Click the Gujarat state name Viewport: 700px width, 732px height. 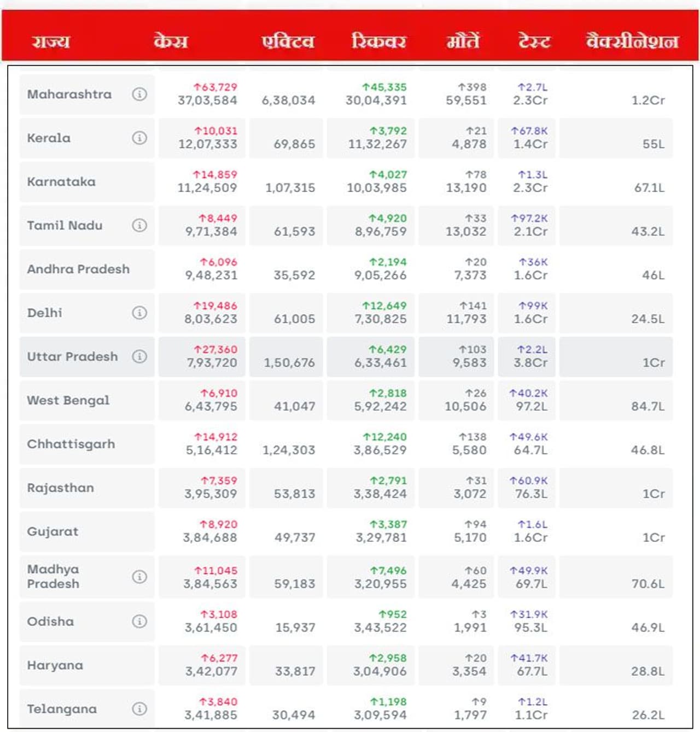click(53, 531)
